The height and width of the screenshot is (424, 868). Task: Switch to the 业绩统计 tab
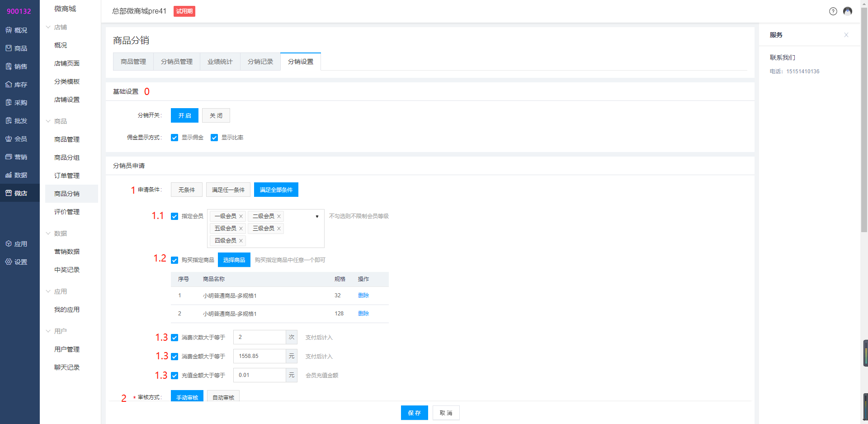pyautogui.click(x=220, y=62)
